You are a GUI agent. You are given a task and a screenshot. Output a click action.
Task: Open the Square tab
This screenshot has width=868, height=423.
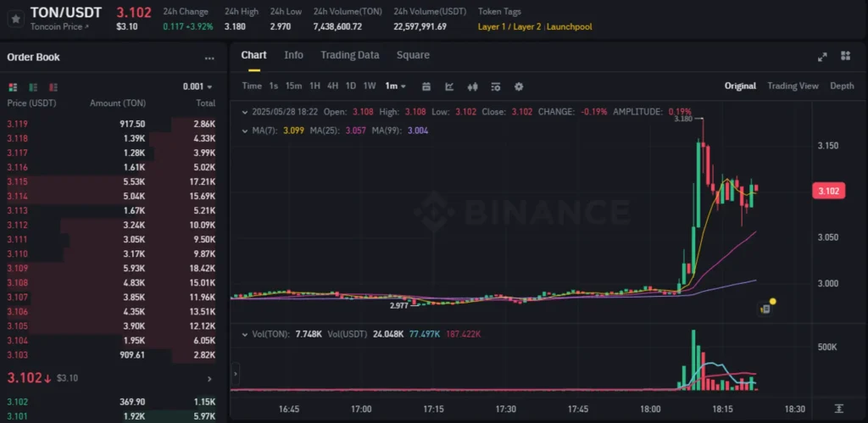click(x=413, y=55)
